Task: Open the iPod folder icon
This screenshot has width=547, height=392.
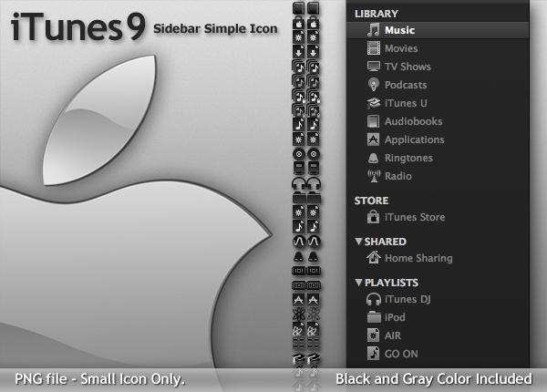Action: [x=374, y=317]
